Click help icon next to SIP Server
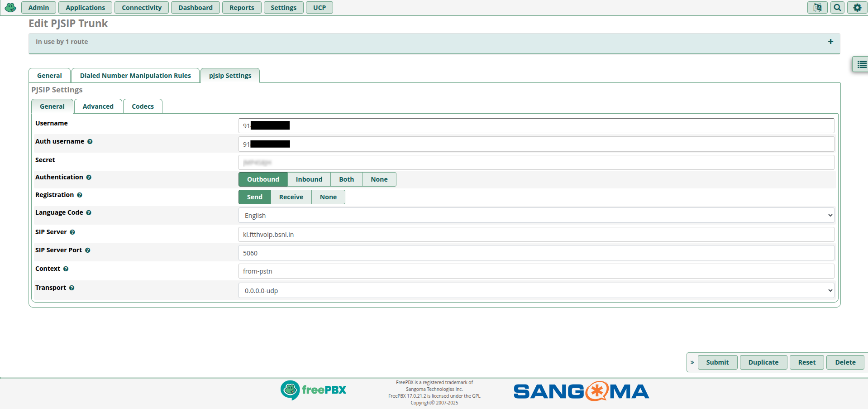Image resolution: width=868 pixels, height=409 pixels. (72, 232)
